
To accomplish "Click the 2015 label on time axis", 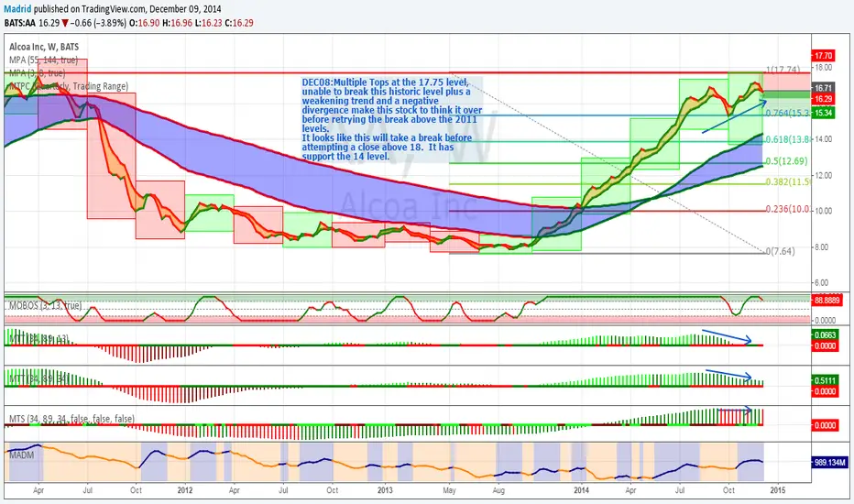I will click(778, 490).
